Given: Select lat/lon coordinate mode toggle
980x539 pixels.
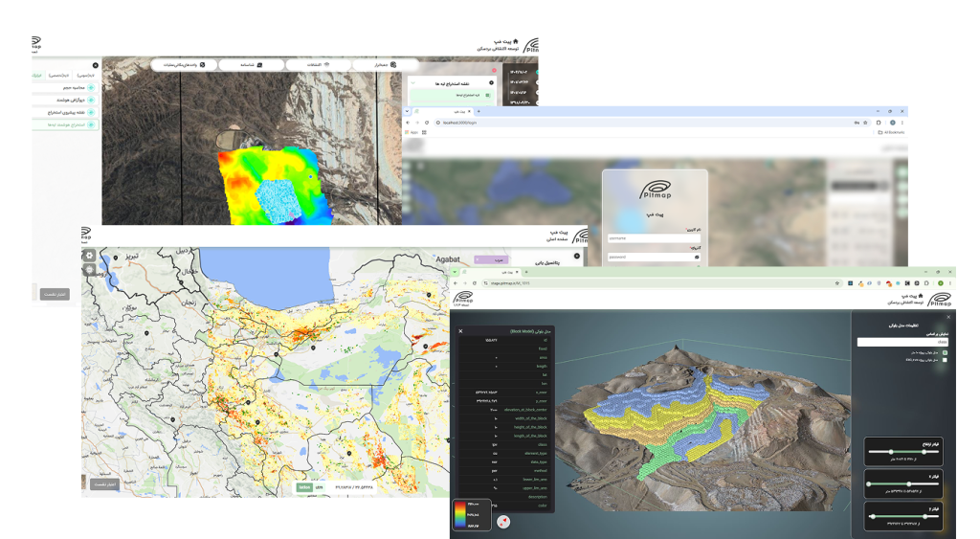Looking at the screenshot, I should tap(304, 487).
